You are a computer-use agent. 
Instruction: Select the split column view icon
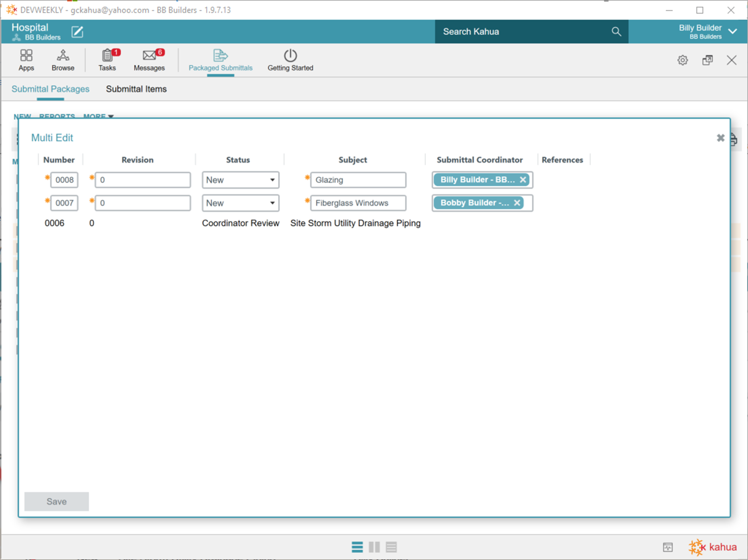pyautogui.click(x=374, y=547)
